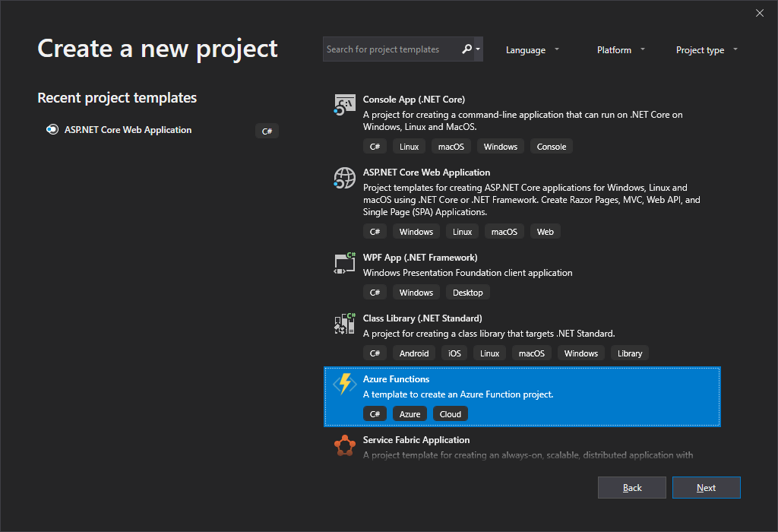Open the Language filter dropdown
The image size is (778, 532).
(532, 49)
